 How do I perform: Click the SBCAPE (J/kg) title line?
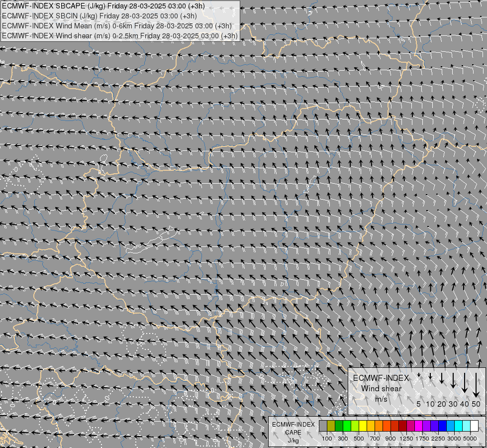tap(103, 6)
